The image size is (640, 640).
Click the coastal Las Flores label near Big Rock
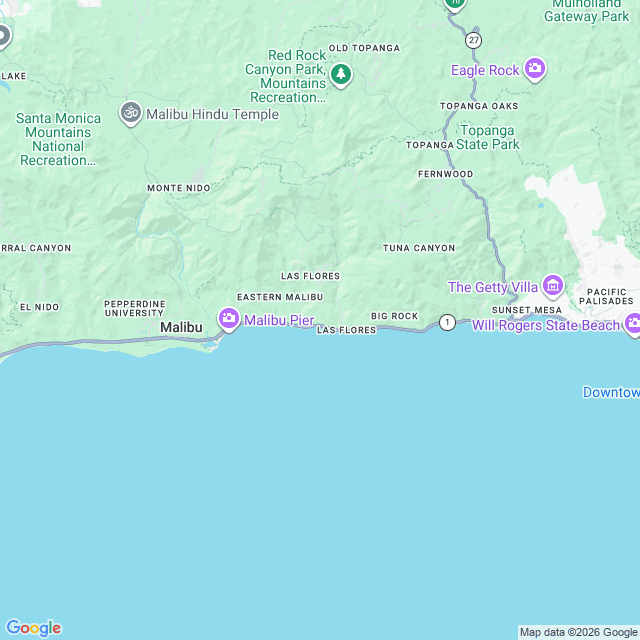347,330
